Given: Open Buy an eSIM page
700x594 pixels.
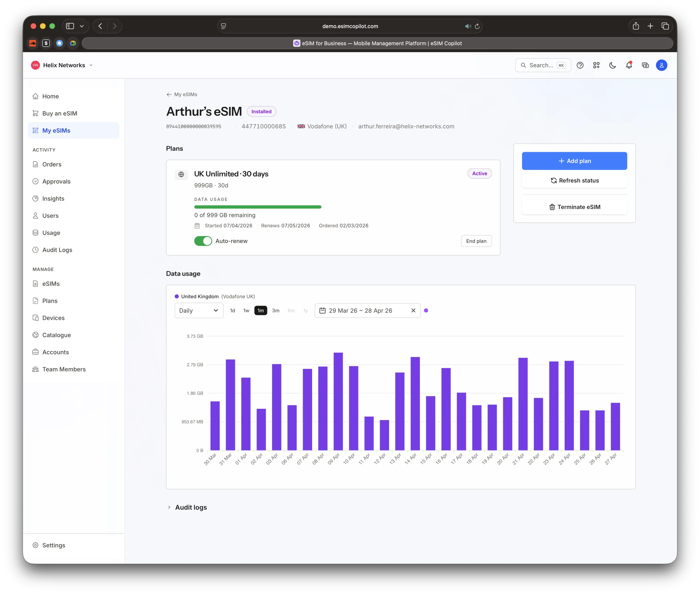Looking at the screenshot, I should click(x=73, y=113).
